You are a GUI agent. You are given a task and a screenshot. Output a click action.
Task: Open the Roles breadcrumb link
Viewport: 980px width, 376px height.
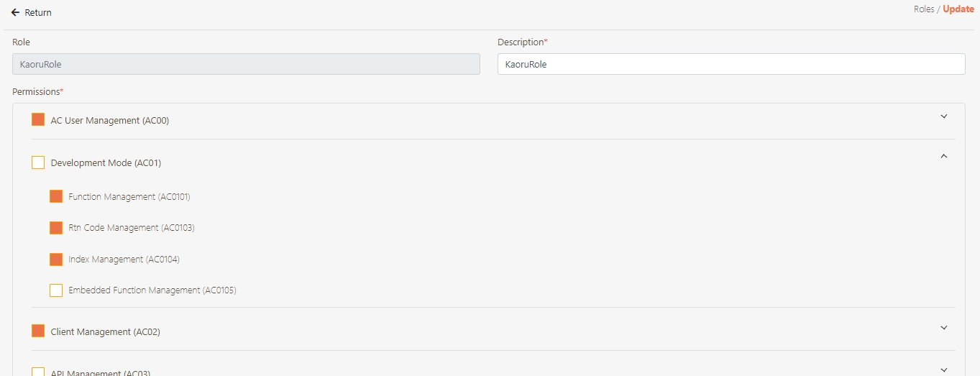[x=923, y=9]
